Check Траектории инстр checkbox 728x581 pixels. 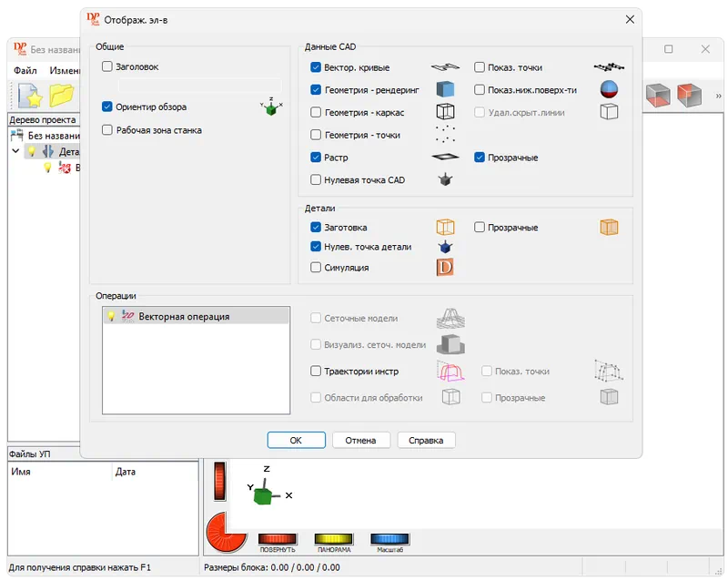click(316, 371)
